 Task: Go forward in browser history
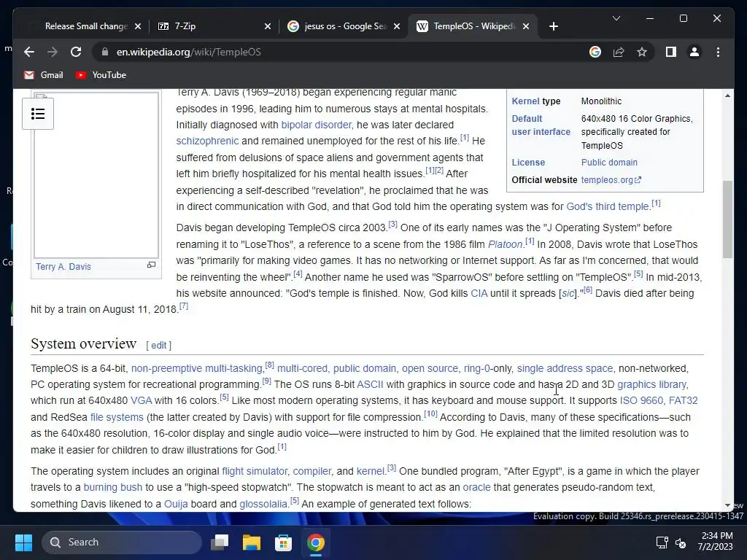click(53, 52)
